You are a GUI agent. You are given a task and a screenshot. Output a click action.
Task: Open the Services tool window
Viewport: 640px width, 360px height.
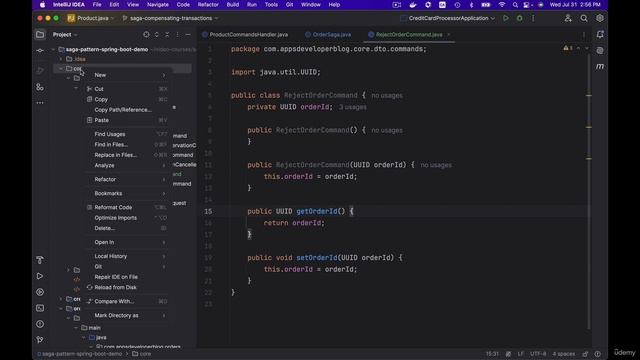point(40,292)
